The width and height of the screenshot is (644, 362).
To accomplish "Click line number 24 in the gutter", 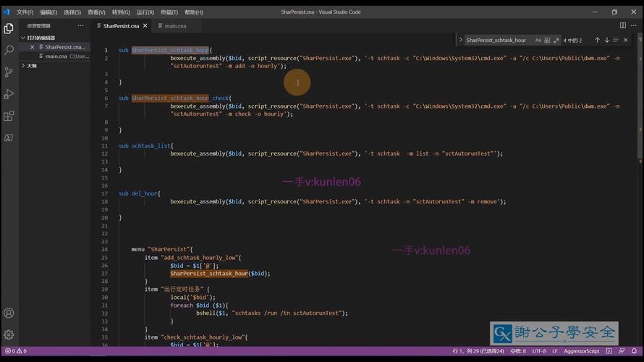I will pos(105,249).
